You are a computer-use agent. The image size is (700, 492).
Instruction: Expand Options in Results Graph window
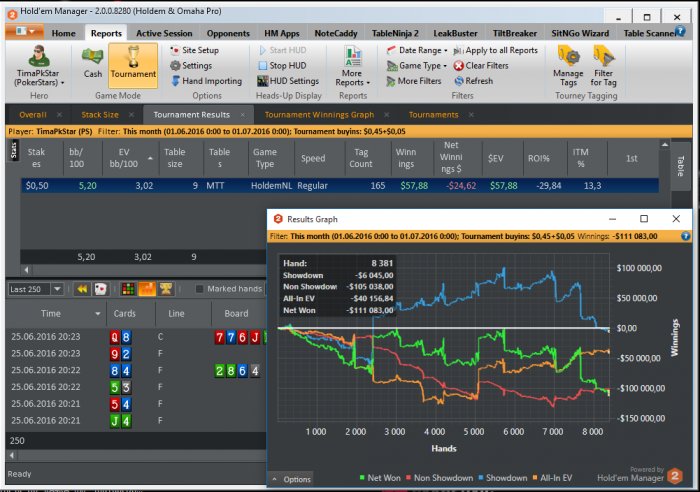click(x=292, y=480)
